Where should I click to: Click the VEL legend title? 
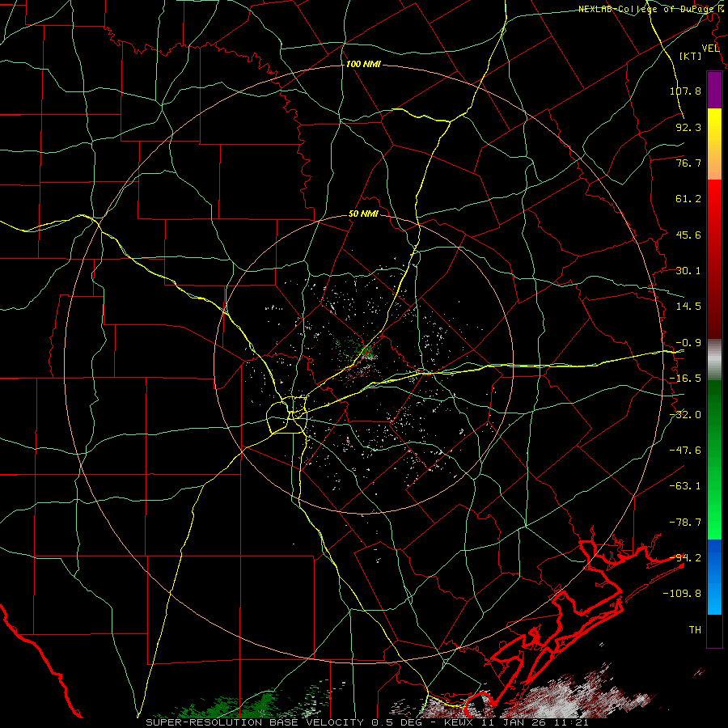711,49
